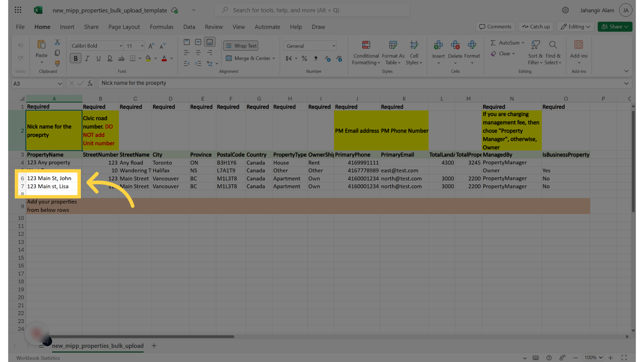Click the green Share button
The width and height of the screenshot is (644, 362).
615,27
